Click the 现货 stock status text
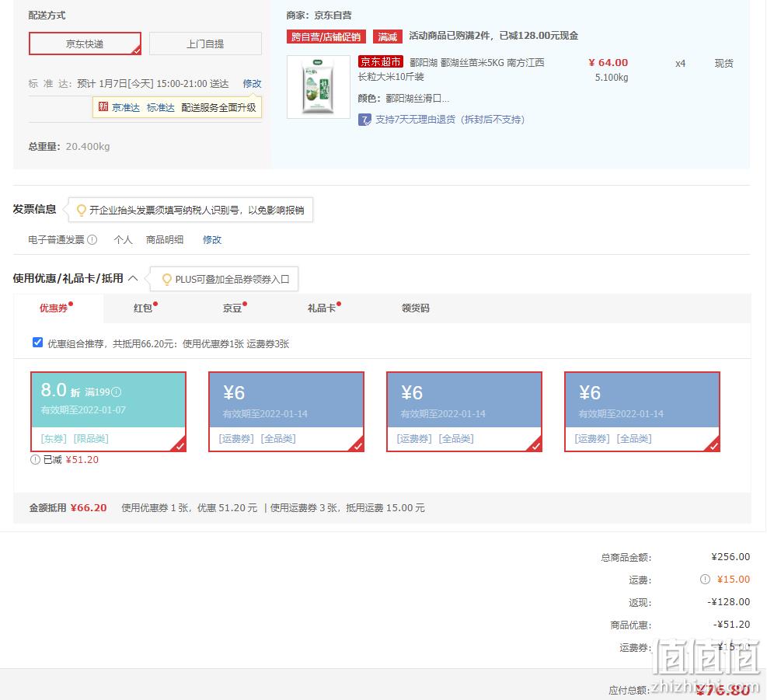 tap(724, 63)
